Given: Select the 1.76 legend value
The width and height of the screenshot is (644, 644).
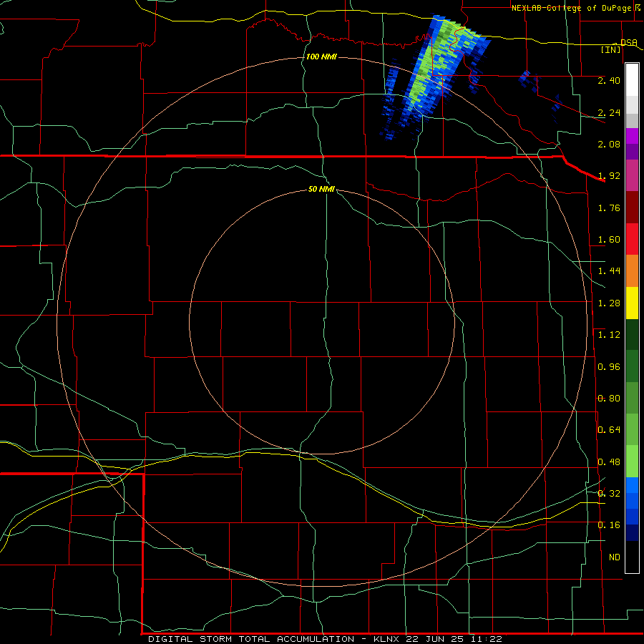Looking at the screenshot, I should pos(609,208).
